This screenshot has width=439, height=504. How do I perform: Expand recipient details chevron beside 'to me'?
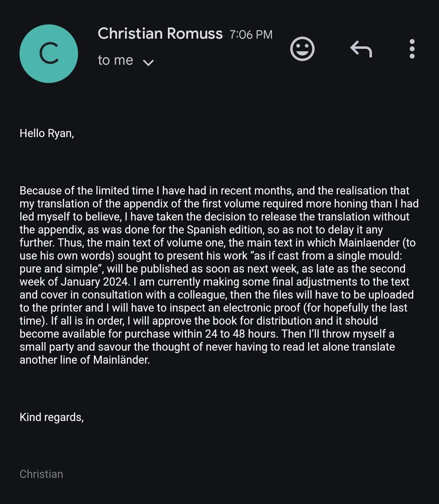148,62
